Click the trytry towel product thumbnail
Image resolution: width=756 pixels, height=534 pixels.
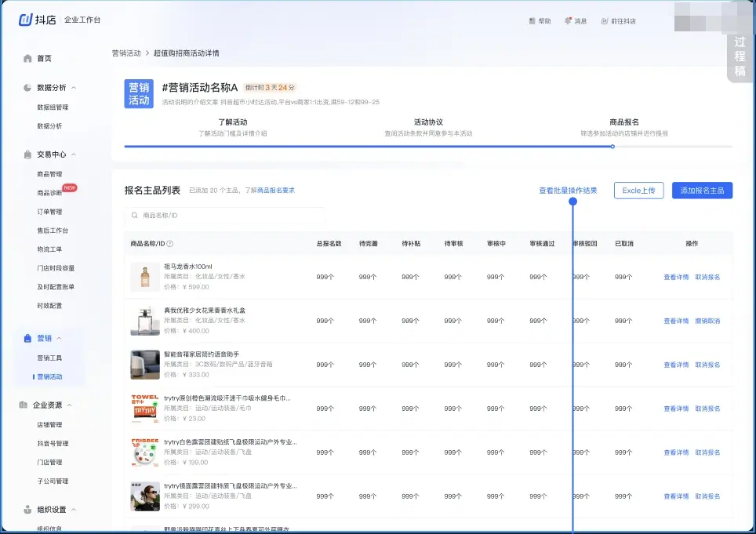click(145, 409)
